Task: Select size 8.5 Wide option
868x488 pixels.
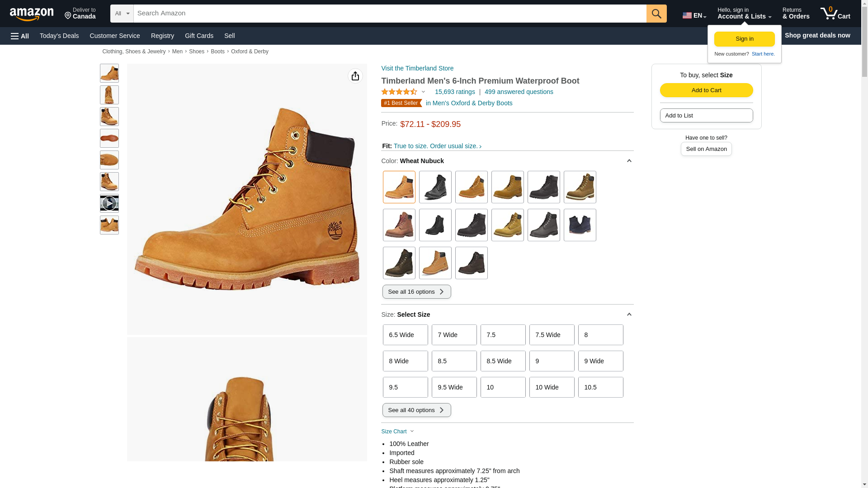Action: pos(503,361)
